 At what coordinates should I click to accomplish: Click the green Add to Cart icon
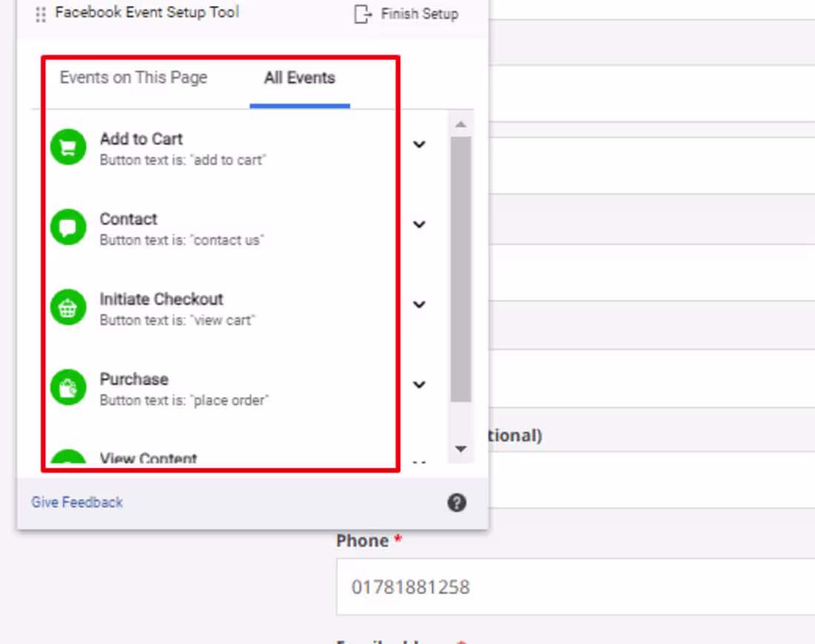coord(68,147)
